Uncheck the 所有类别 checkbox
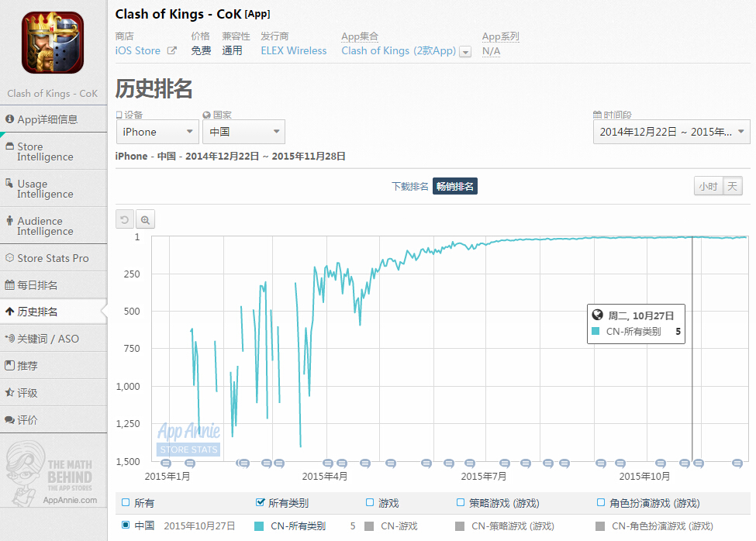The height and width of the screenshot is (541, 756). 260,502
